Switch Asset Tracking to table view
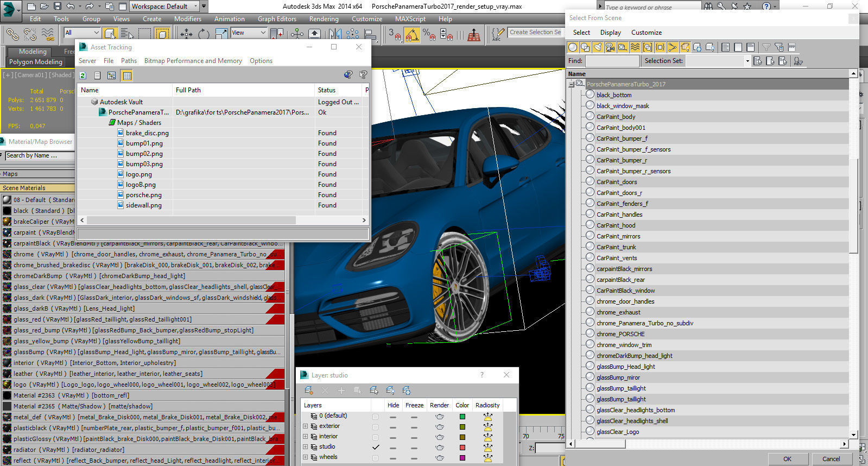 [127, 75]
